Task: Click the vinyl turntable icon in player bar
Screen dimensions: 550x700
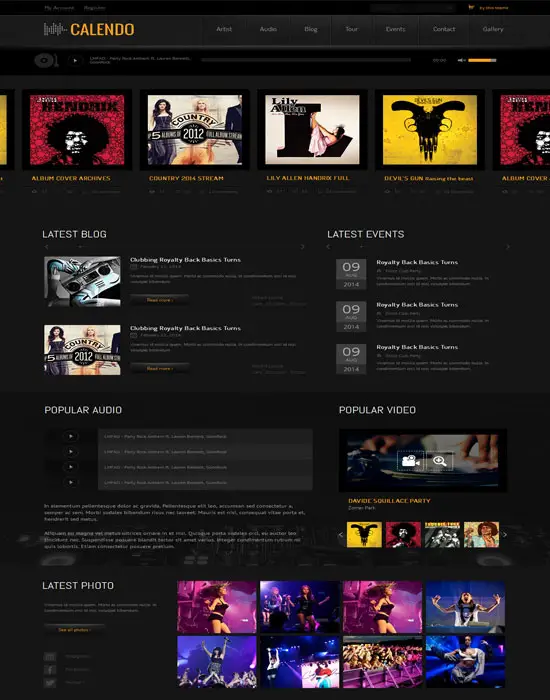Action: pyautogui.click(x=46, y=60)
